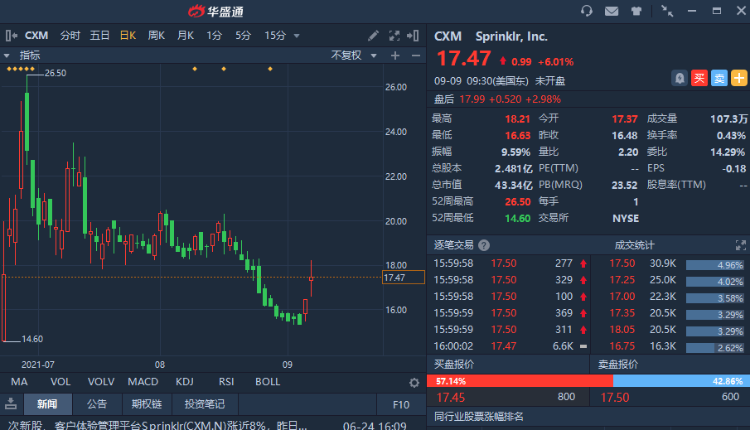
Task: Click the Sprinklr, Inc. stock name
Action: coord(511,36)
